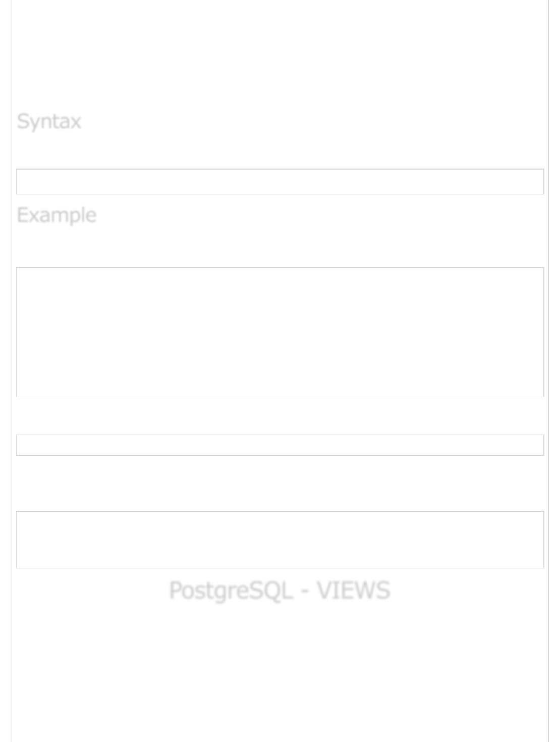560x742 pixels.
Task: Select the word PostgreSQL in the title
Action: click(x=231, y=591)
